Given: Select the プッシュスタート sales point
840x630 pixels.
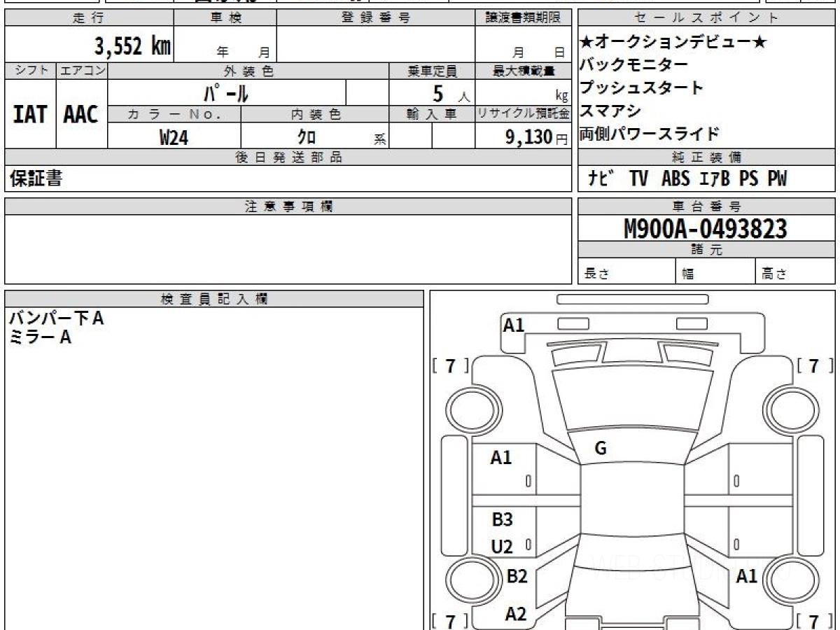Looking at the screenshot, I should tap(641, 88).
